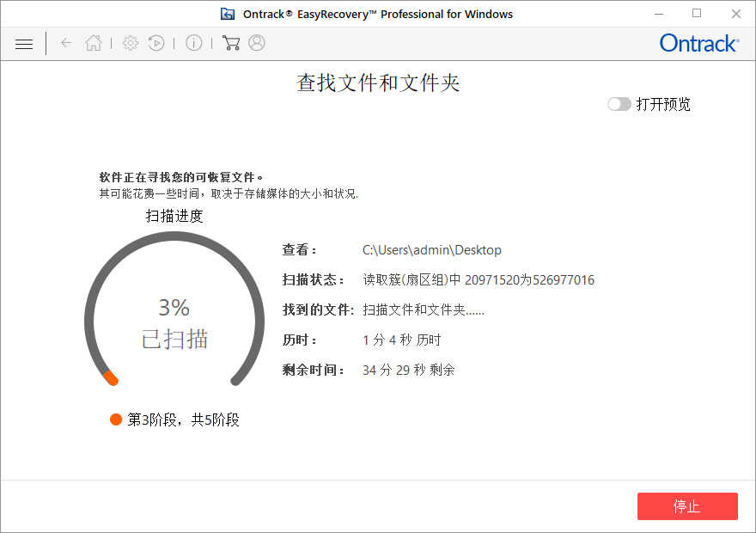Click the 历时 label
Image resolution: width=756 pixels, height=533 pixels.
(300, 340)
